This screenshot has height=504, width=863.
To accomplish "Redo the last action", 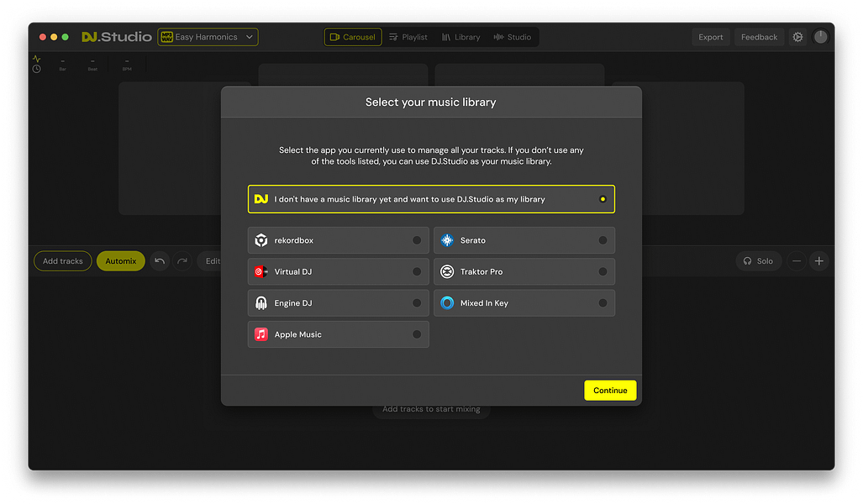I will [x=182, y=261].
